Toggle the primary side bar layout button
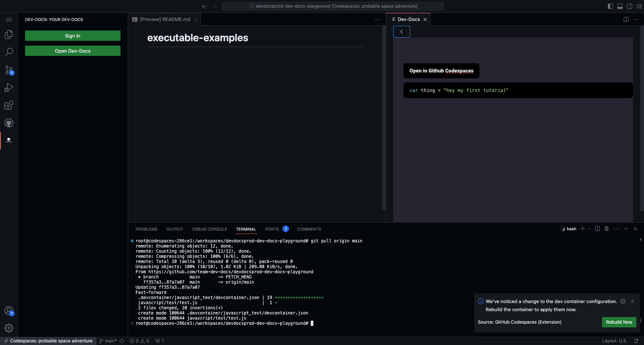The image size is (644, 345). [610, 6]
